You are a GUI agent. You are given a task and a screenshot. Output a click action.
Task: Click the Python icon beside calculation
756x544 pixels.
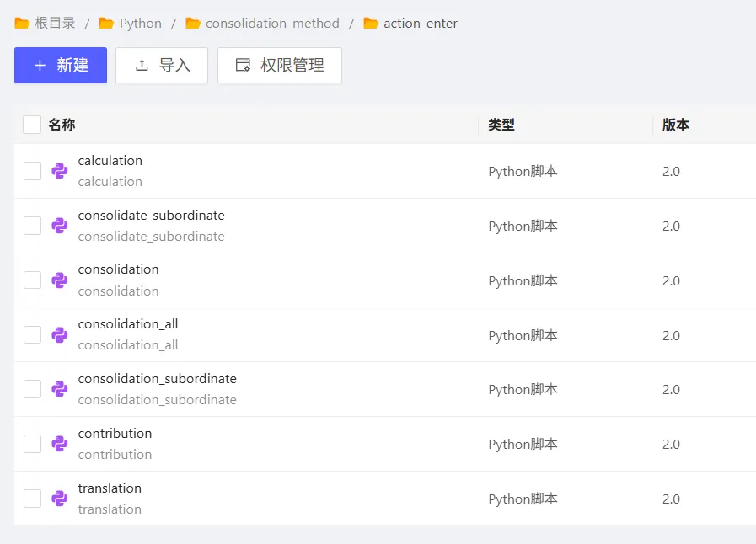pos(59,171)
